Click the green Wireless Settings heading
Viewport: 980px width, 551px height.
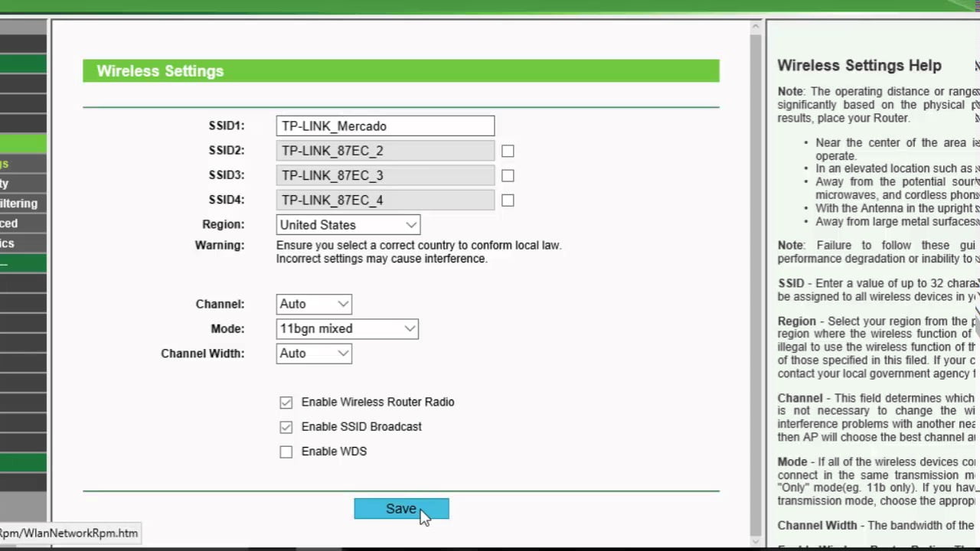[401, 71]
